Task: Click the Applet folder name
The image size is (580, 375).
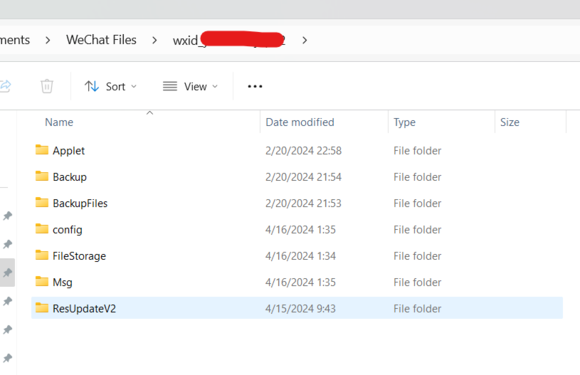Action: tap(68, 151)
